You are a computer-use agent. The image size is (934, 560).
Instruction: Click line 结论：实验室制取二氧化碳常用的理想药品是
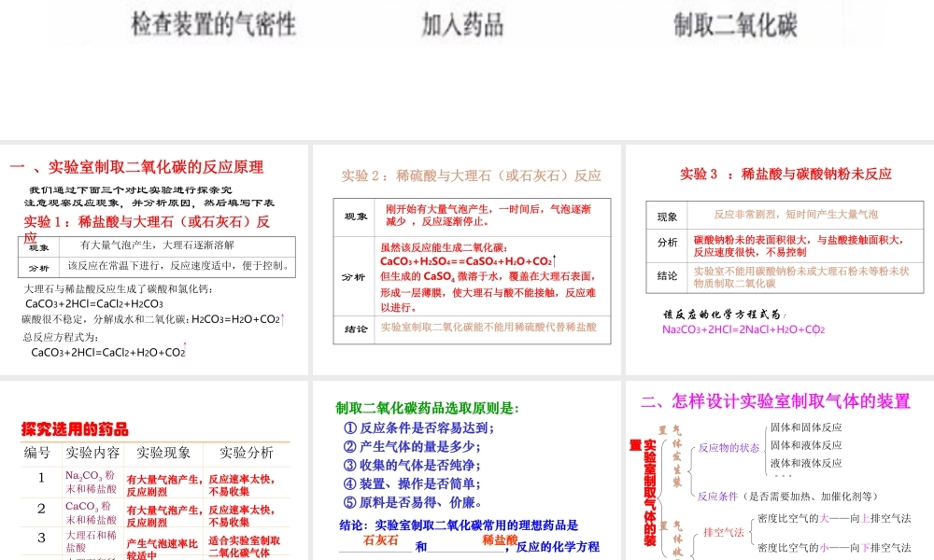pyautogui.click(x=459, y=525)
